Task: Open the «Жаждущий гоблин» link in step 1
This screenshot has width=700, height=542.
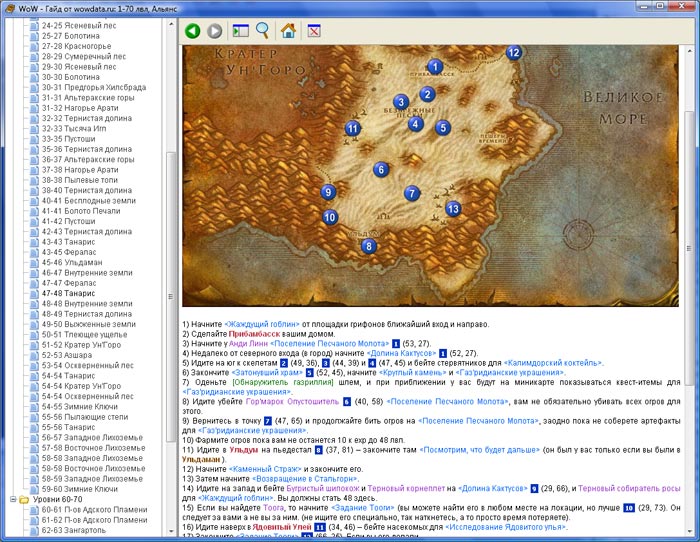Action: (262, 324)
